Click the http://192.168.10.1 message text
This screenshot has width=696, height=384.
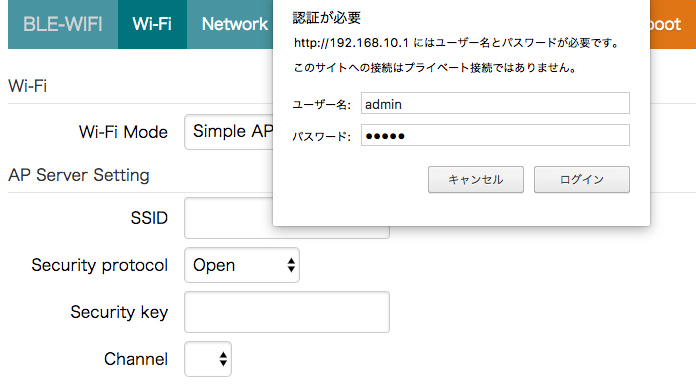[x=456, y=43]
